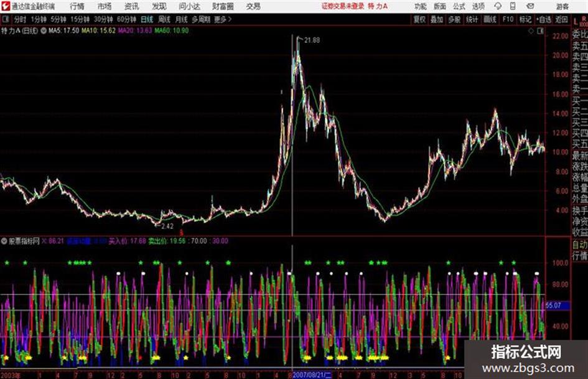588x379 pixels.
Task: Click the 画线 drawing toolbar button
Action: pyautogui.click(x=490, y=19)
